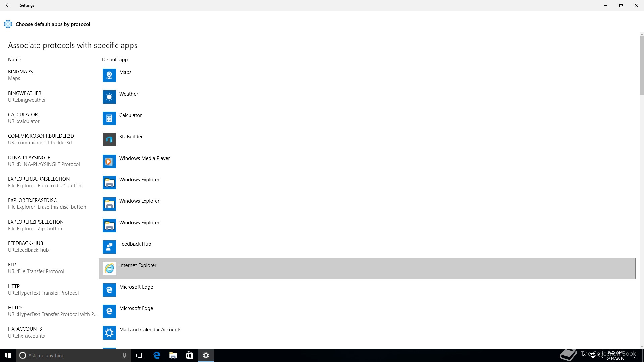Click the Microsoft Edge icon for HTTPS

click(x=109, y=311)
